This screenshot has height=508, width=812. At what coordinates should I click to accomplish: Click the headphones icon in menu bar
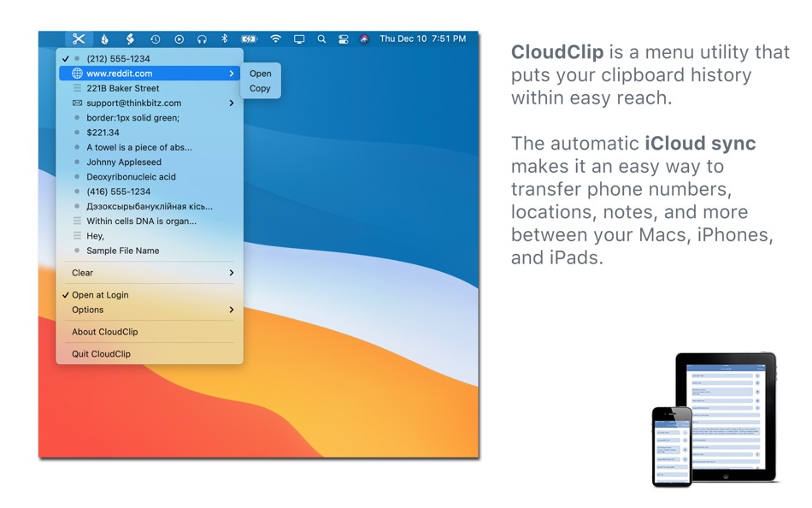click(x=202, y=38)
